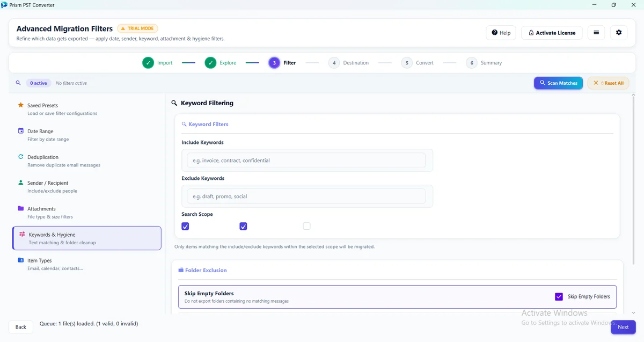Click the Folder Exclusion section icon
644x342 pixels.
(181, 270)
